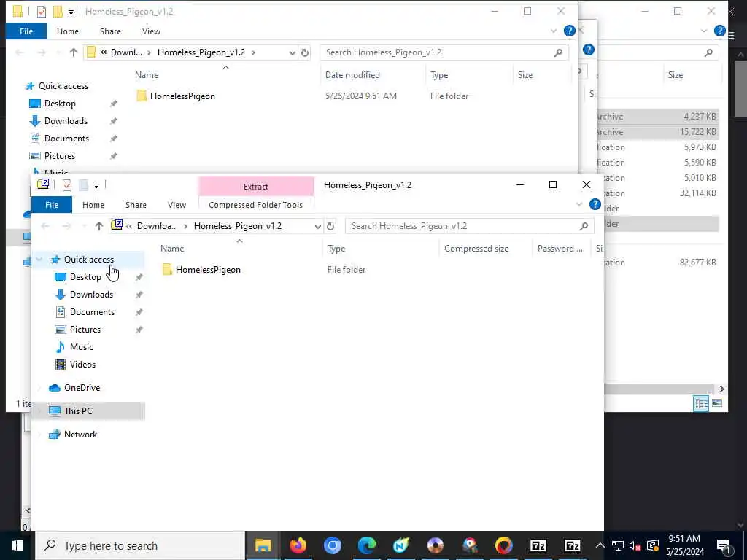The height and width of the screenshot is (560, 747).
Task: Open Share tab in front window
Action: tap(136, 205)
